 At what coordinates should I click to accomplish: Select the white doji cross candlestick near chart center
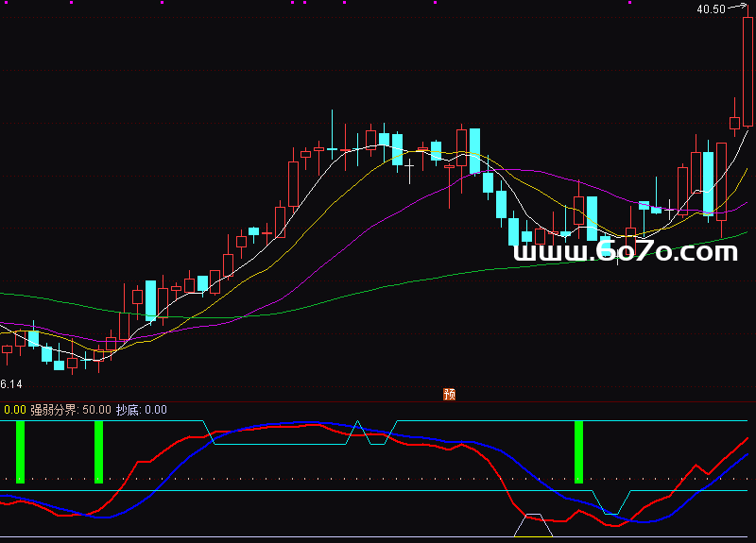point(409,168)
